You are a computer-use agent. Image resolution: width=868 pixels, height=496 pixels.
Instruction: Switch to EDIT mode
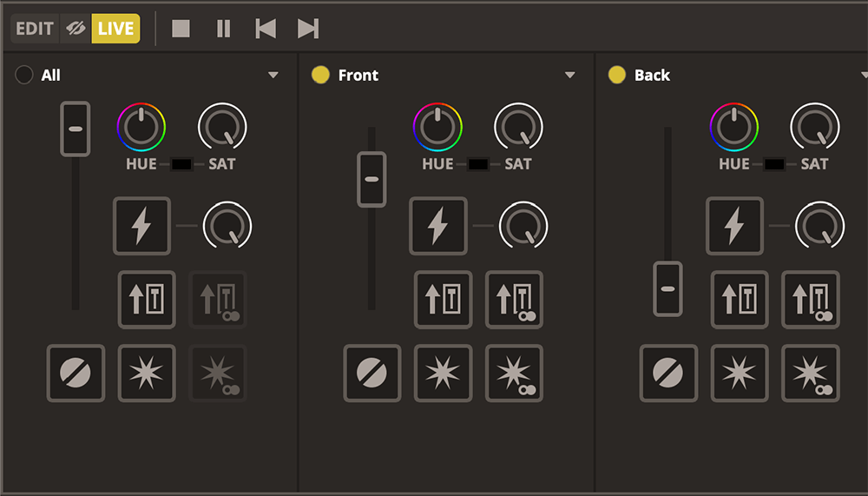click(x=35, y=29)
